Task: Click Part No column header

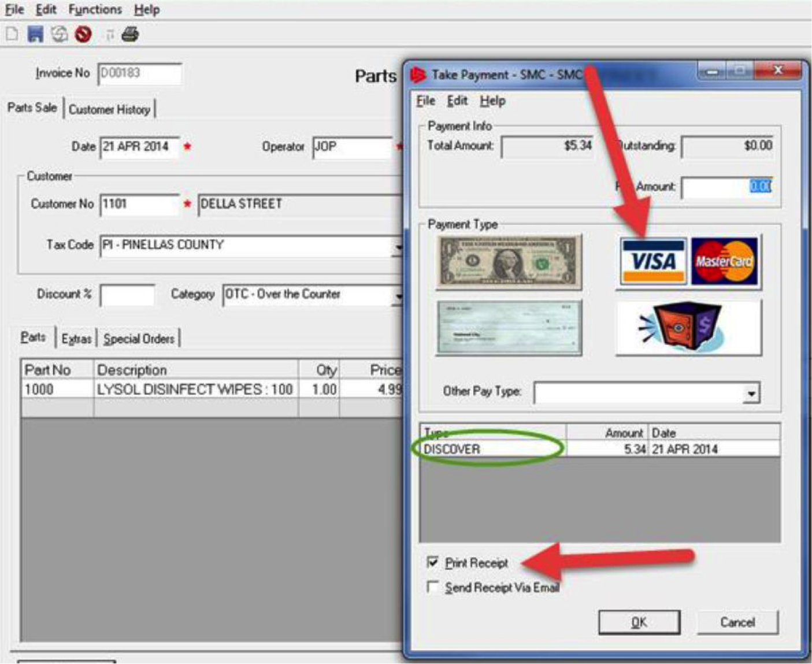Action: click(x=57, y=370)
